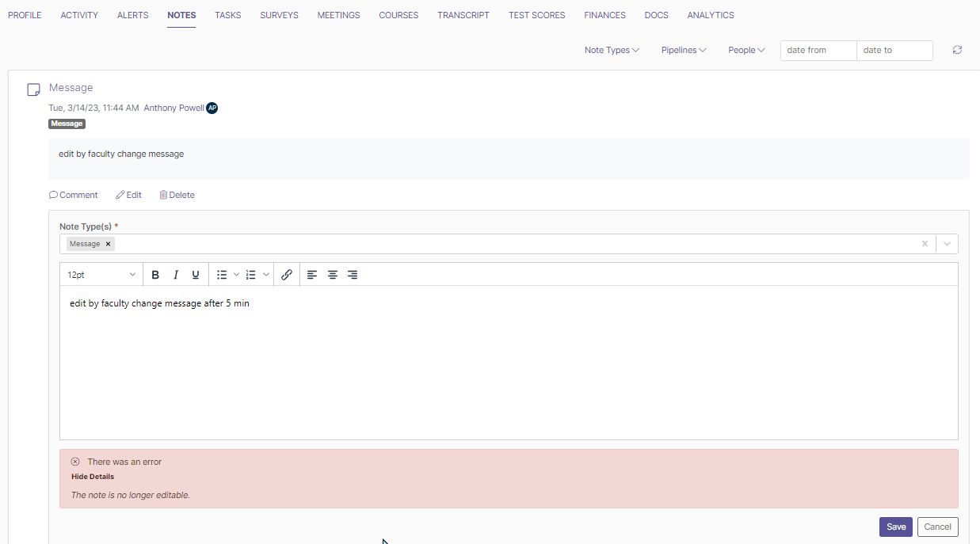Image resolution: width=980 pixels, height=544 pixels.
Task: Open the Finances tab
Action: click(x=604, y=15)
